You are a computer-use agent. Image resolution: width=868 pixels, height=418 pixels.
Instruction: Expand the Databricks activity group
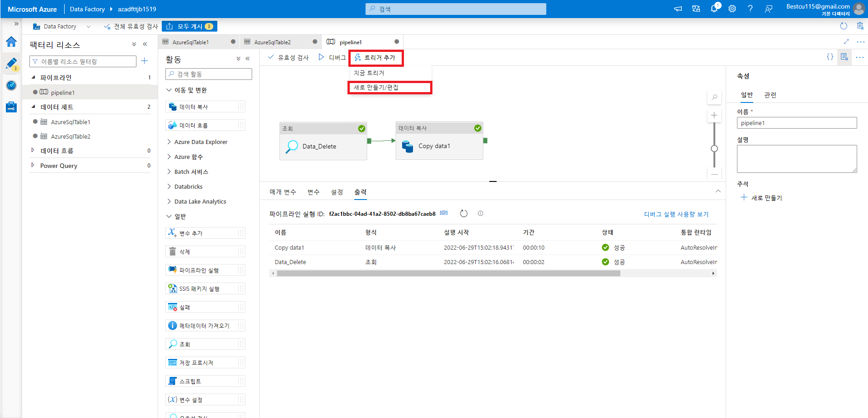169,186
